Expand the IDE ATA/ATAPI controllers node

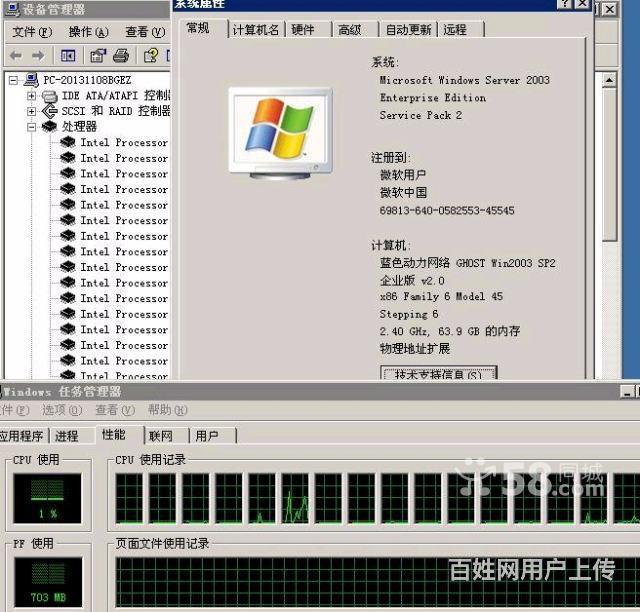(31, 96)
